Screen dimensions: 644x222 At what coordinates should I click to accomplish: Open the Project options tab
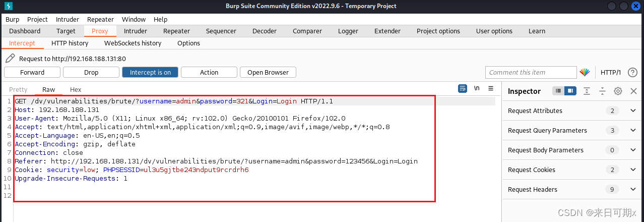438,31
